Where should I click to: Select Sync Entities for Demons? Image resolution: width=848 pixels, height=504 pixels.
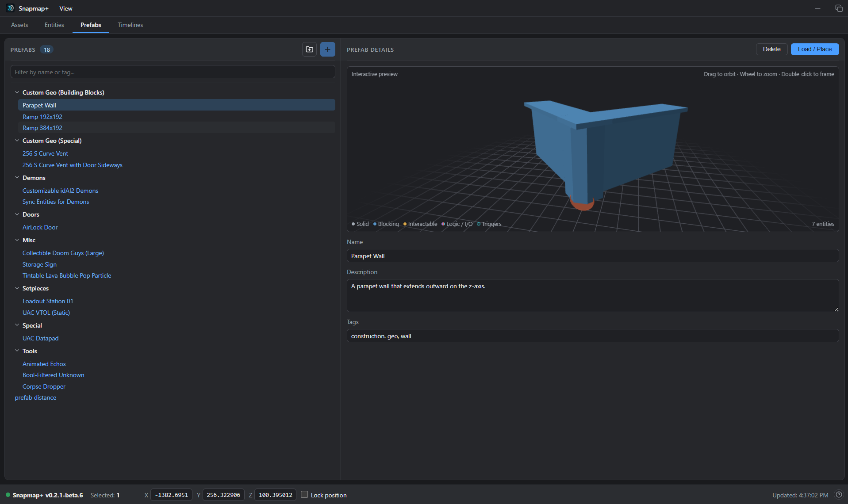point(56,202)
